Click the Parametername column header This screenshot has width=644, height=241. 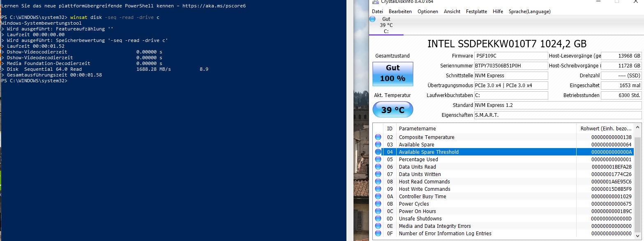[486, 129]
